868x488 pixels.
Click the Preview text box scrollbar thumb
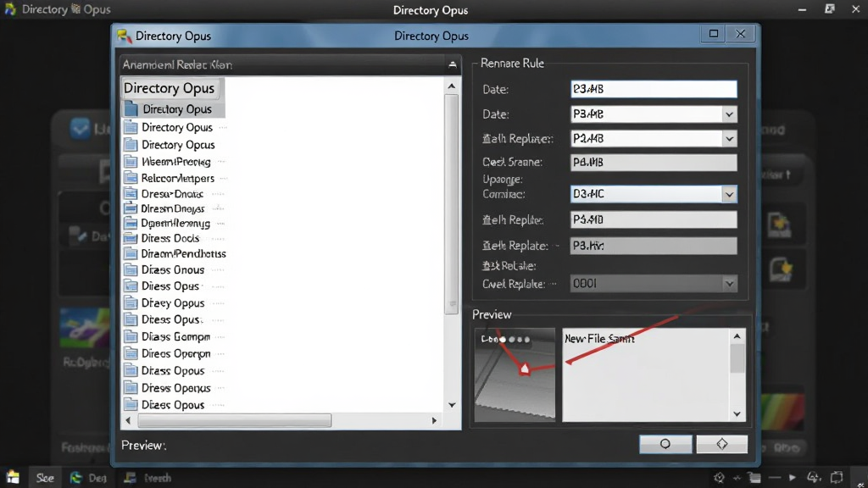pyautogui.click(x=737, y=358)
